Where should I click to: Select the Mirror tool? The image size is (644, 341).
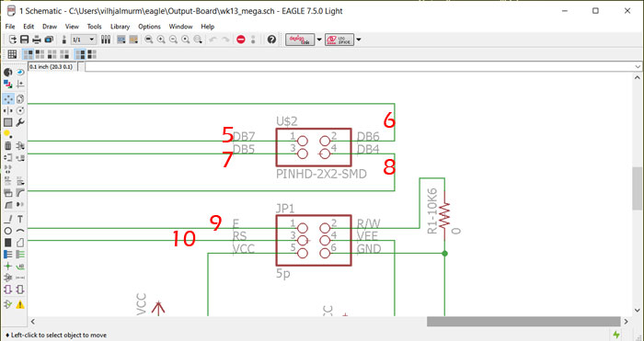click(x=7, y=111)
